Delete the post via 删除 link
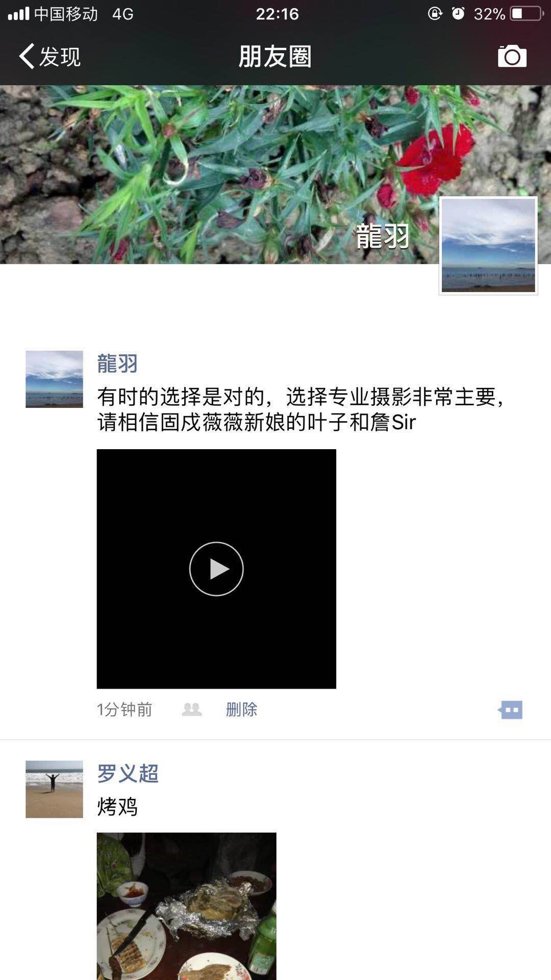Image resolution: width=551 pixels, height=980 pixels. pos(241,709)
